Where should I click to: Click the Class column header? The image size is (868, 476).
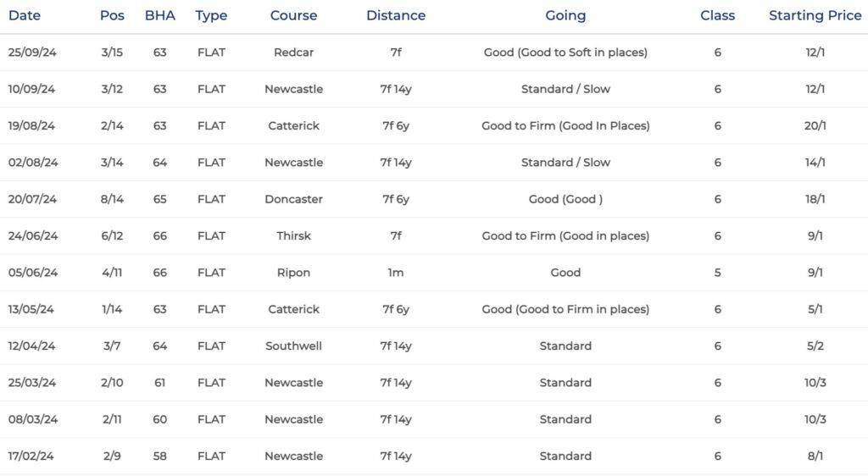pyautogui.click(x=717, y=15)
